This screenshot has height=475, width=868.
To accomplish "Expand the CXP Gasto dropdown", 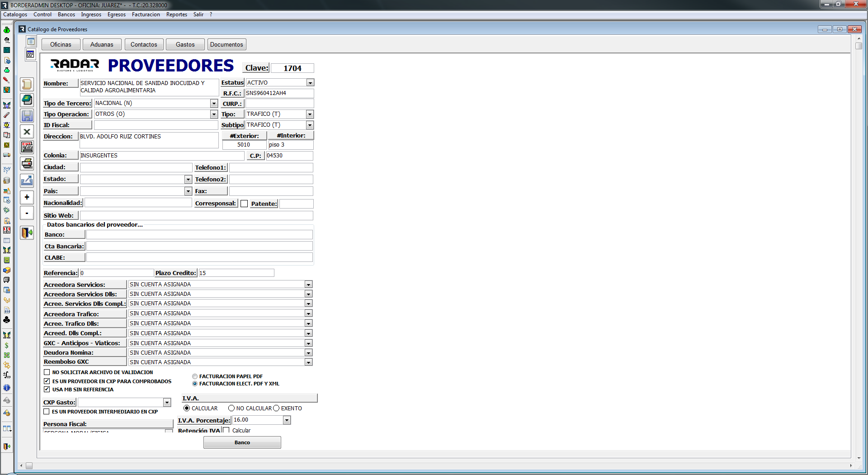I will [167, 403].
